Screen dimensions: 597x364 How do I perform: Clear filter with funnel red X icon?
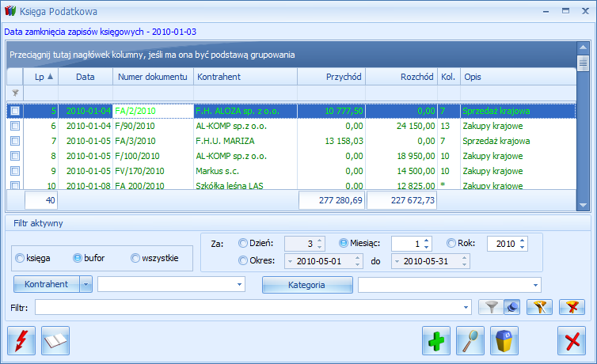[x=572, y=307]
